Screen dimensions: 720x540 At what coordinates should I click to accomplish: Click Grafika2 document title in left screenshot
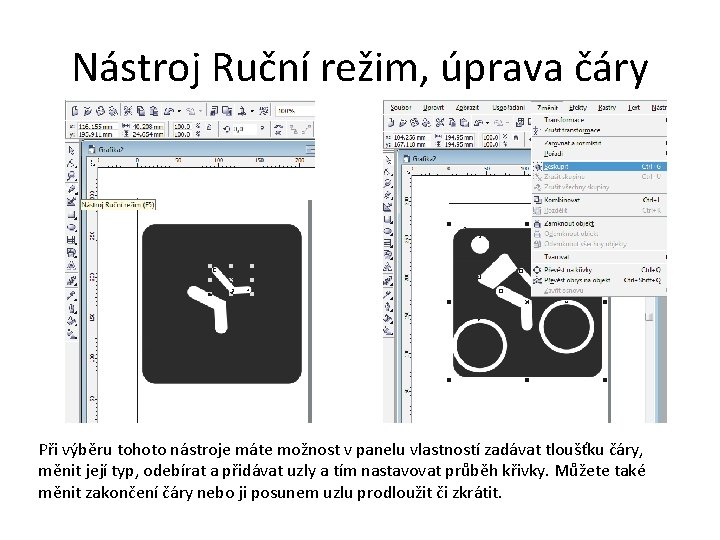tap(111, 149)
